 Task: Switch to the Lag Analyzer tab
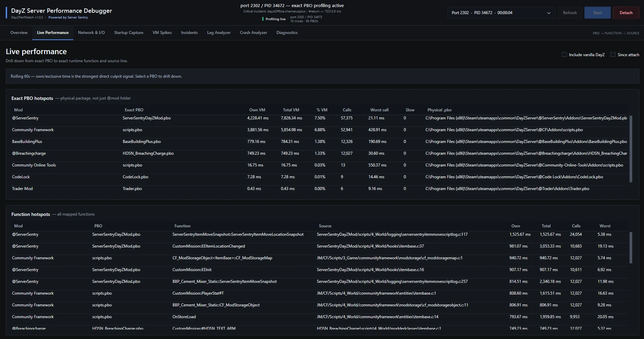point(219,33)
